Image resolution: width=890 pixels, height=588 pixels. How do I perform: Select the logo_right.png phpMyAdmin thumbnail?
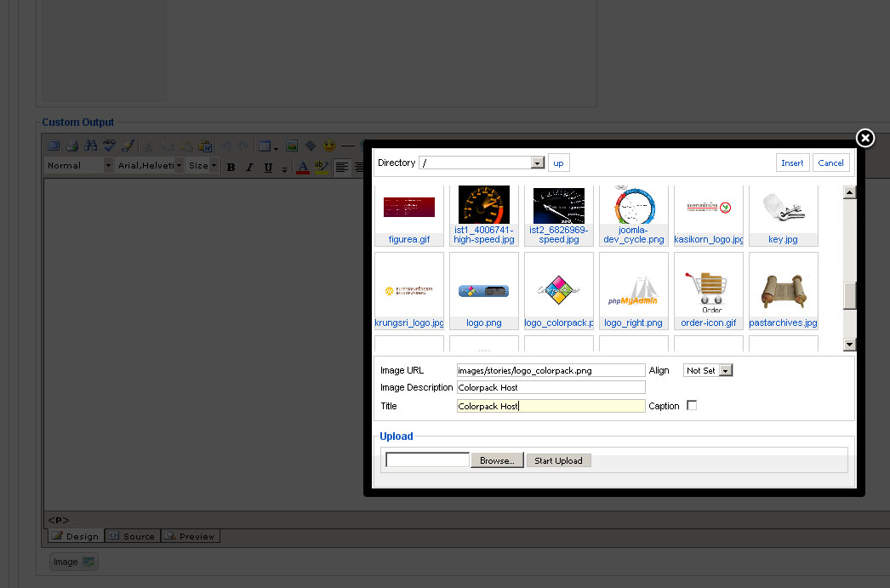coord(633,291)
